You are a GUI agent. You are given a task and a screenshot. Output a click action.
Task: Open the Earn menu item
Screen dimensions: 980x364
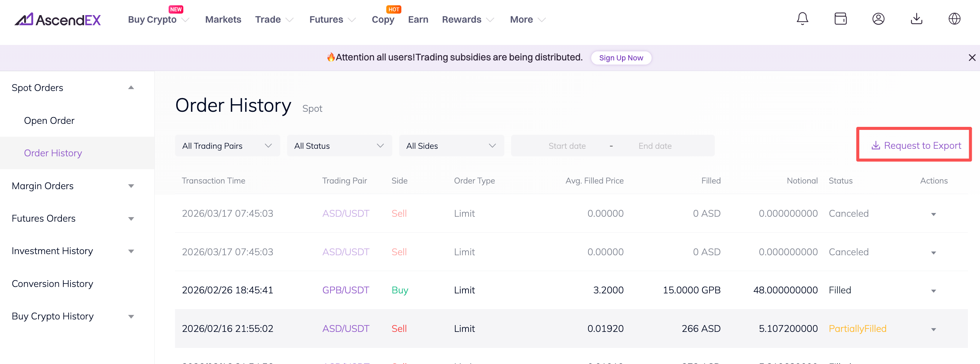pyautogui.click(x=418, y=19)
